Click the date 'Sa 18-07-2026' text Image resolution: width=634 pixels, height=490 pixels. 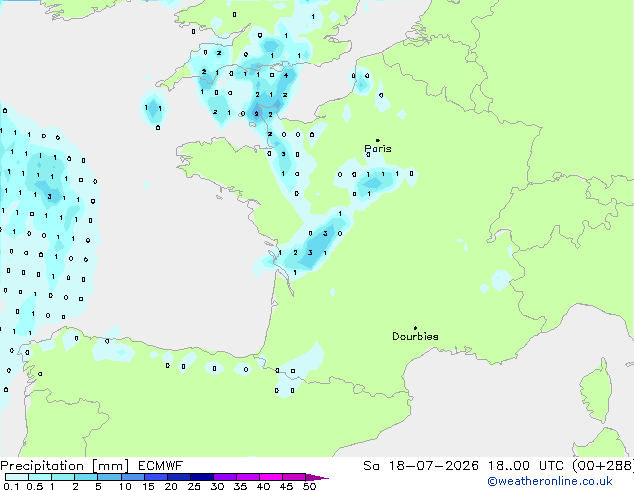421,466
